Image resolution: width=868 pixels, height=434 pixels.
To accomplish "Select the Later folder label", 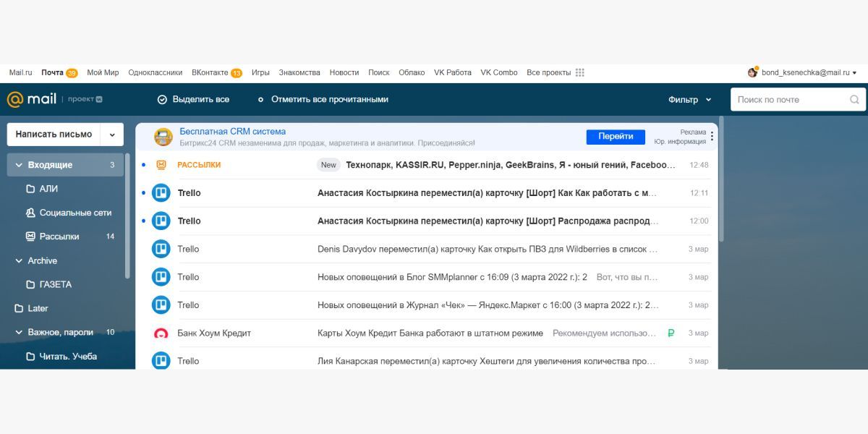I will (x=38, y=308).
